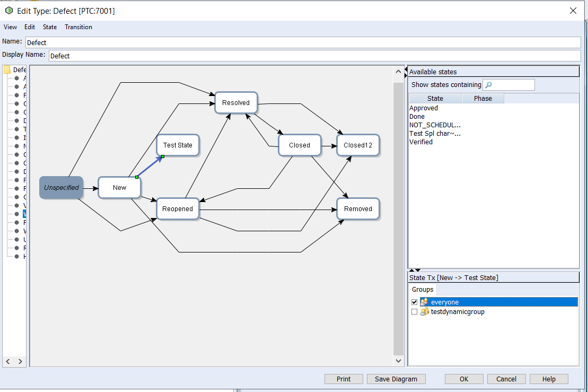Click the diagram vertical scrollbar down arrow
Image resolution: width=588 pixels, height=392 pixels.
tap(399, 361)
